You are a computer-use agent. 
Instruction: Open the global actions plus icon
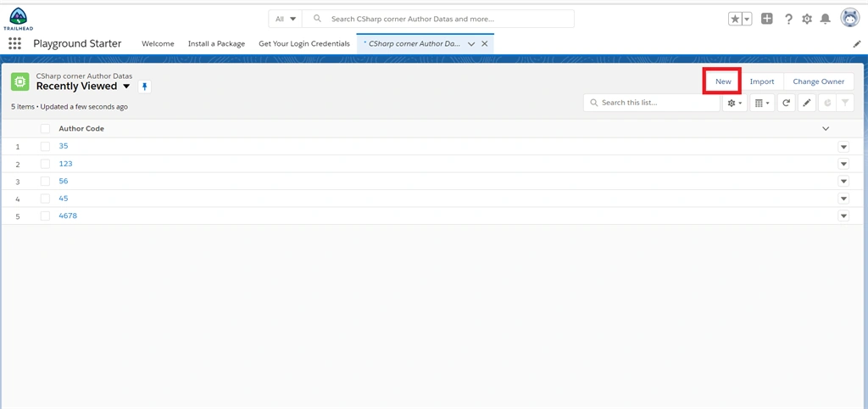pyautogui.click(x=766, y=19)
